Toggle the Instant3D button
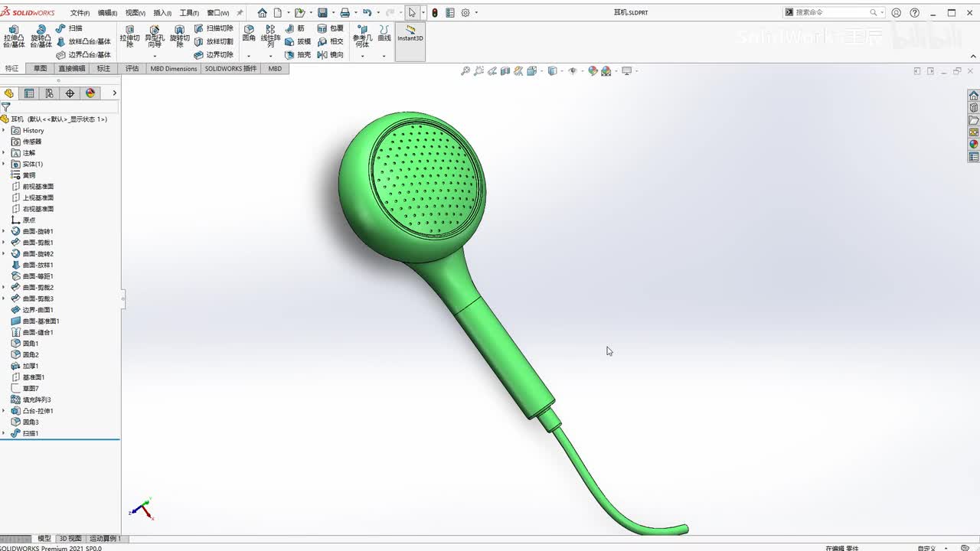 (x=410, y=41)
